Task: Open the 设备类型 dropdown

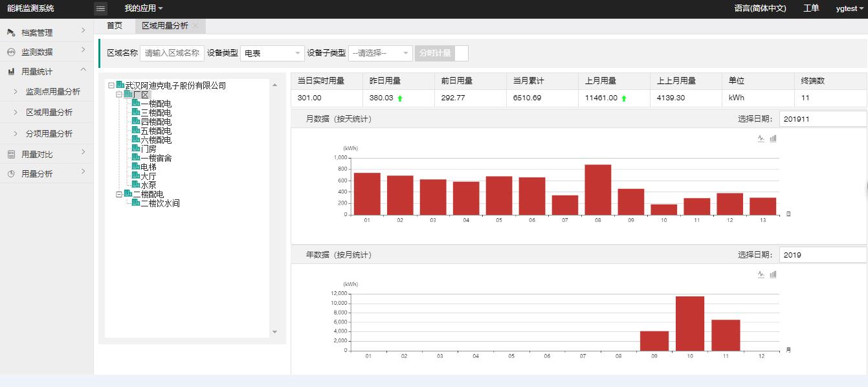Action: (272, 53)
